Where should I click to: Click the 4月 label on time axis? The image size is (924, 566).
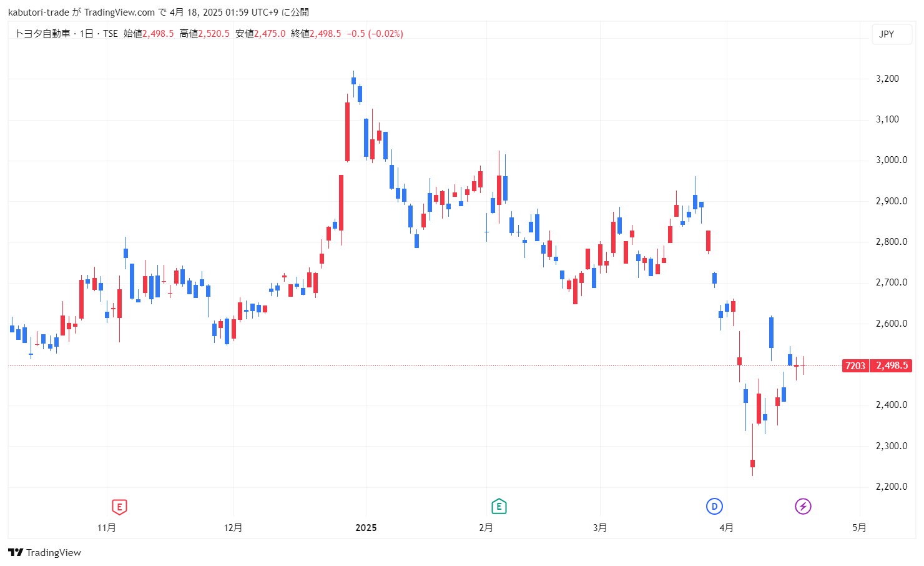click(726, 528)
